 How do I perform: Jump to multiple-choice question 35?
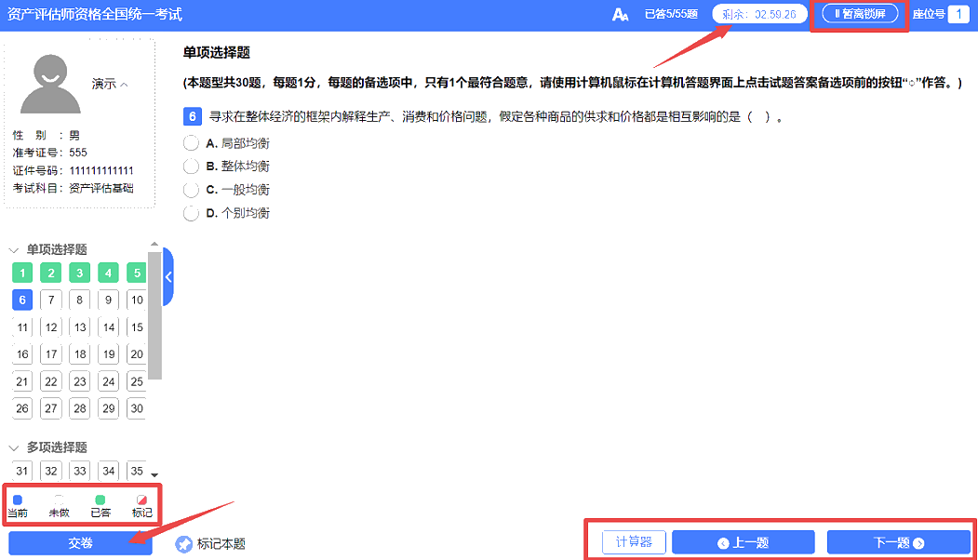coord(137,471)
